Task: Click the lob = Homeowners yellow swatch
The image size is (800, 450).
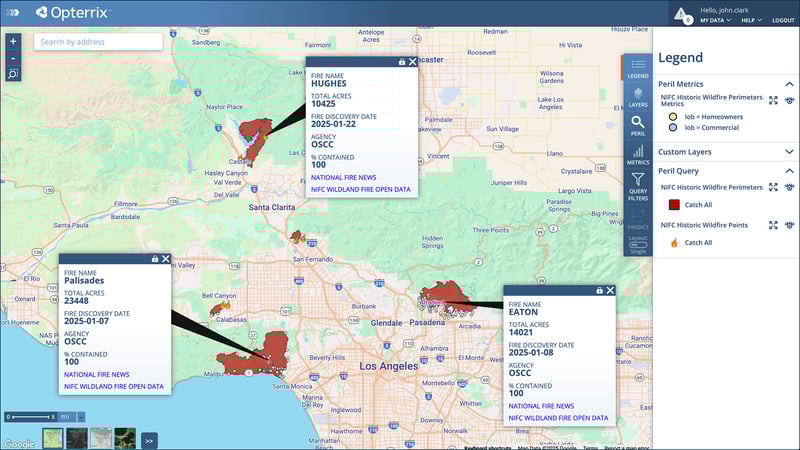Action: coord(673,117)
